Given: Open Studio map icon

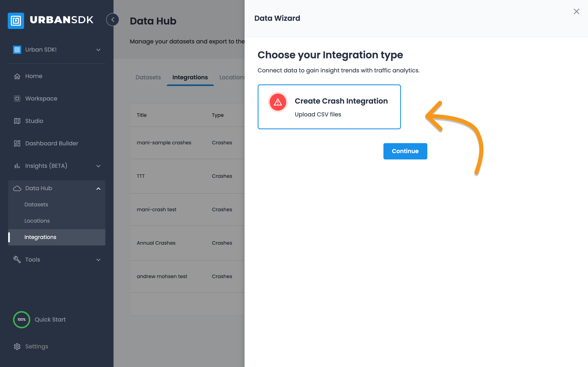Looking at the screenshot, I should 17,121.
